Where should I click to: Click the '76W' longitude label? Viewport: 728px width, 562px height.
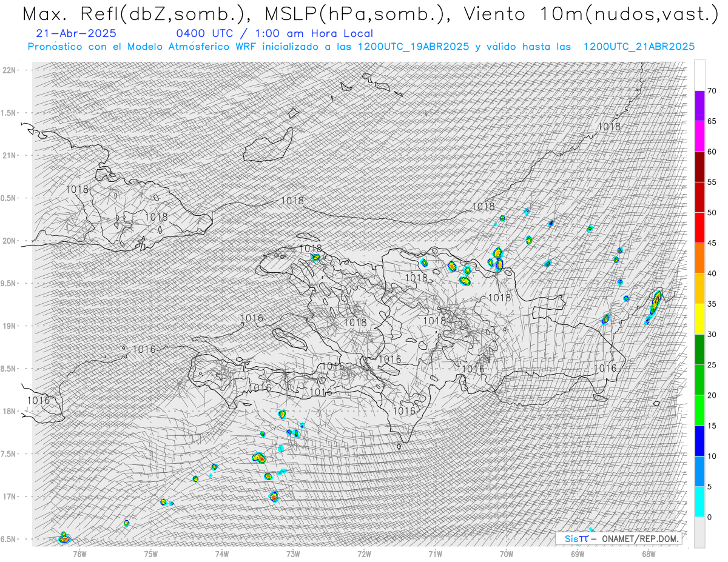[x=79, y=554]
